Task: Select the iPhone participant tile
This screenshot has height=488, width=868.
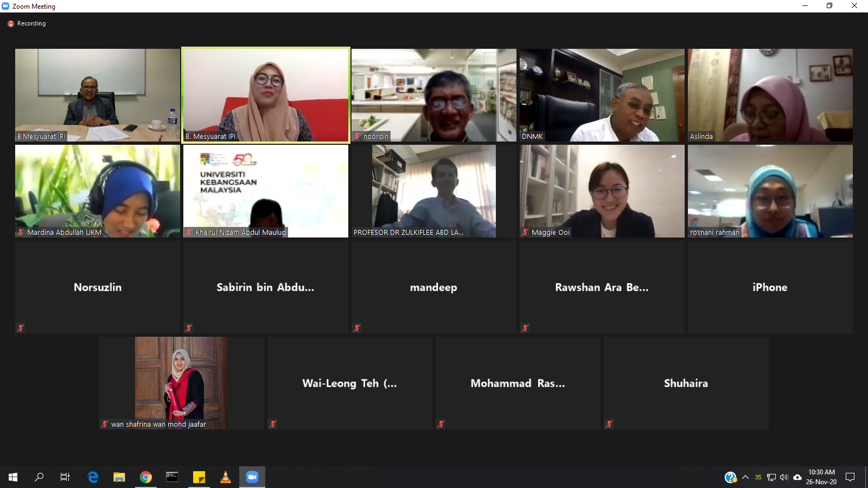Action: [x=770, y=287]
